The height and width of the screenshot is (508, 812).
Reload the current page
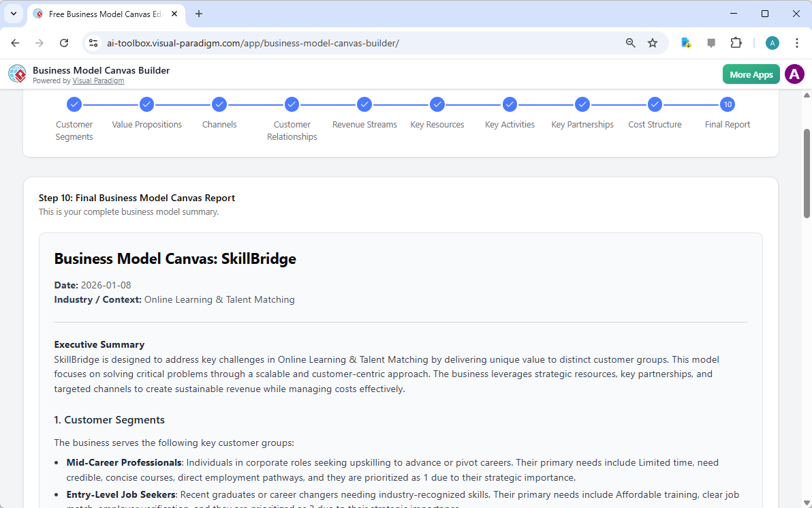pyautogui.click(x=64, y=42)
